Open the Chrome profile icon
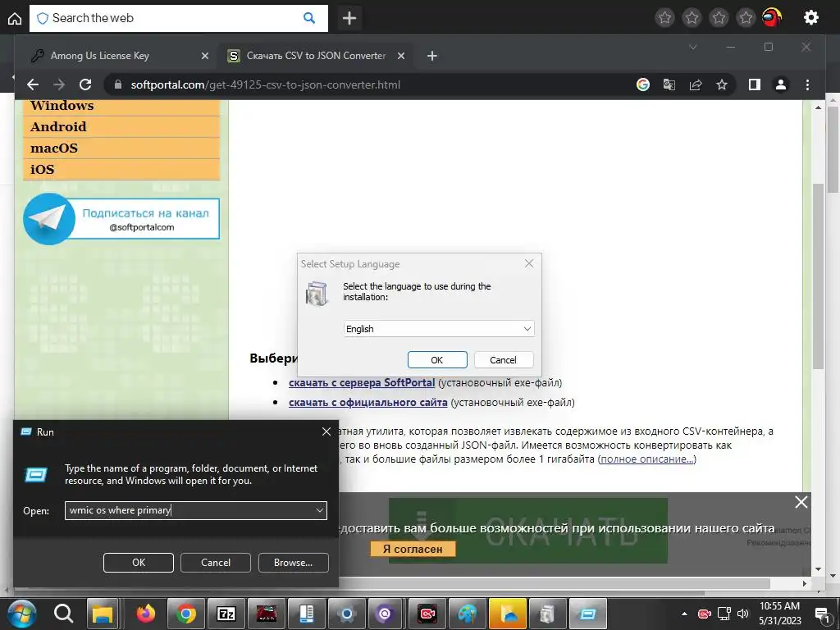Viewport: 840px width, 630px height. (x=781, y=84)
